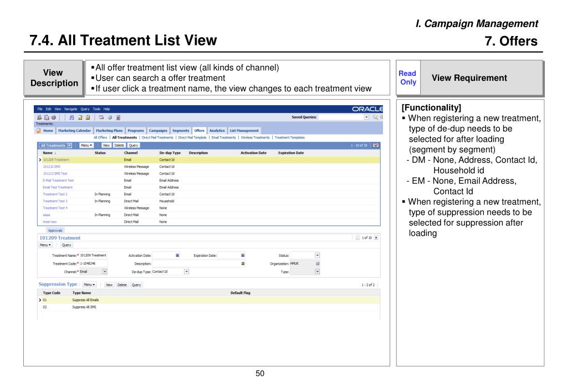Select Suppress All Emails row
Screen dimensions: 567x392
(x=208, y=300)
